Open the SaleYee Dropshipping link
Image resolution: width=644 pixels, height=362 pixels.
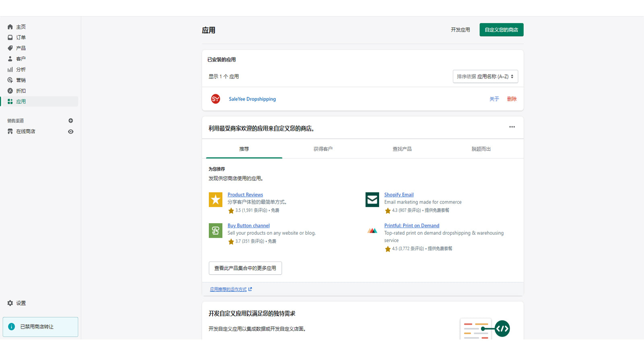coord(252,99)
